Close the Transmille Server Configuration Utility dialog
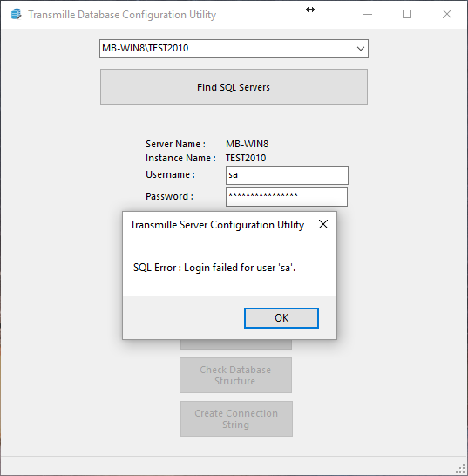The width and height of the screenshot is (468, 476). [x=323, y=224]
